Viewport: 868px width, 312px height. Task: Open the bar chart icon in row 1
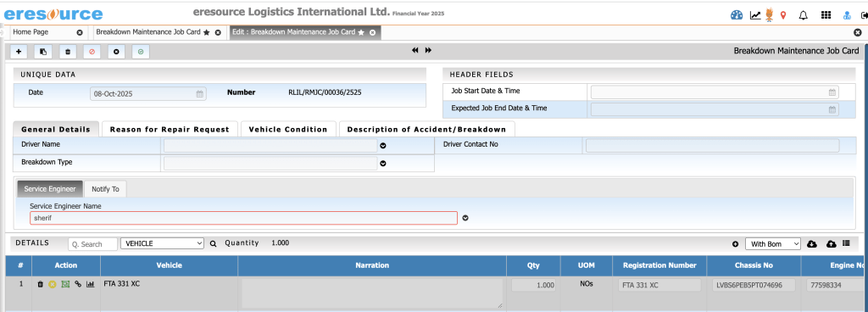click(x=90, y=284)
